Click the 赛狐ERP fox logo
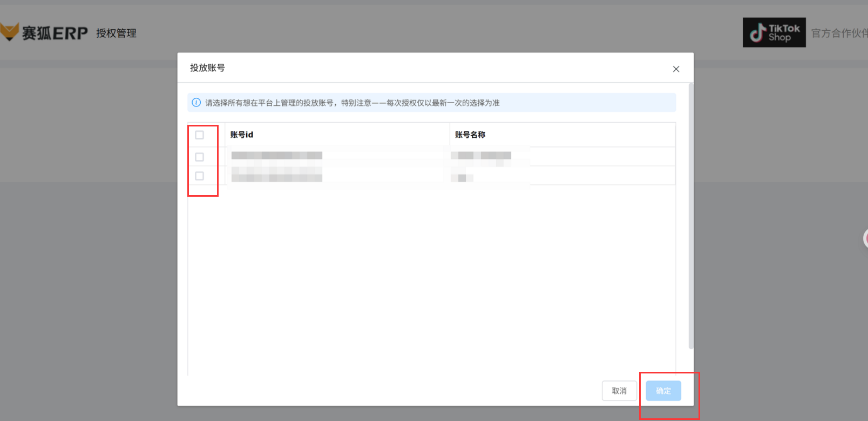Viewport: 868px width, 421px height. [10, 32]
